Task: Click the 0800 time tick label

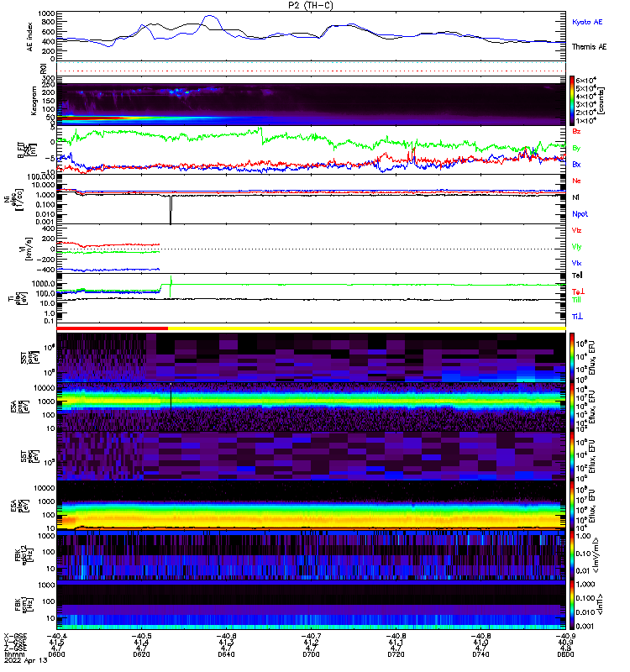Action: point(565,654)
